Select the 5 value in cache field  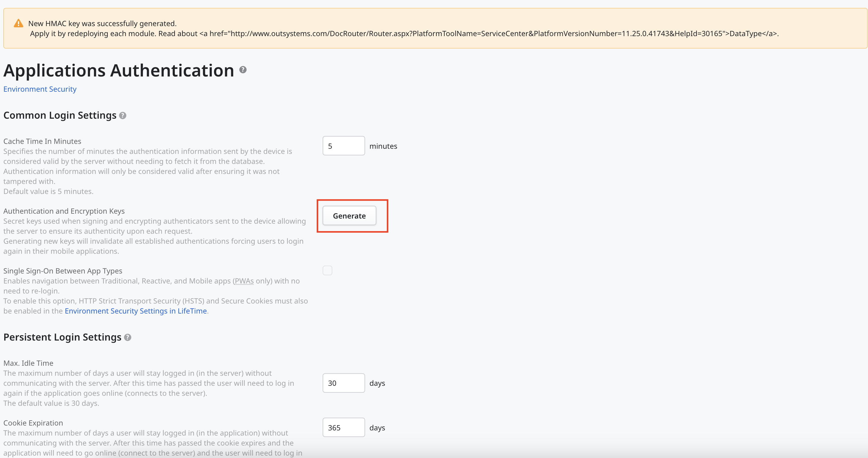[x=330, y=146]
